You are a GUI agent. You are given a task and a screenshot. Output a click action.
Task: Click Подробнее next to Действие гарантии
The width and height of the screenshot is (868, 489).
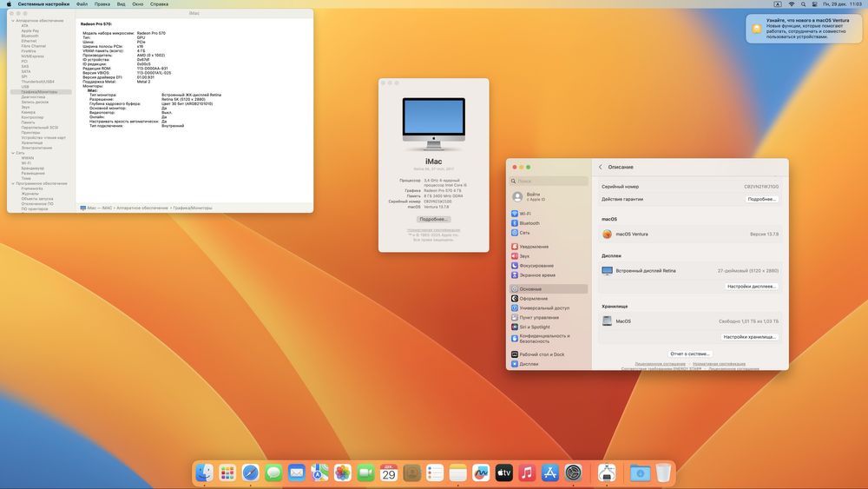point(762,199)
